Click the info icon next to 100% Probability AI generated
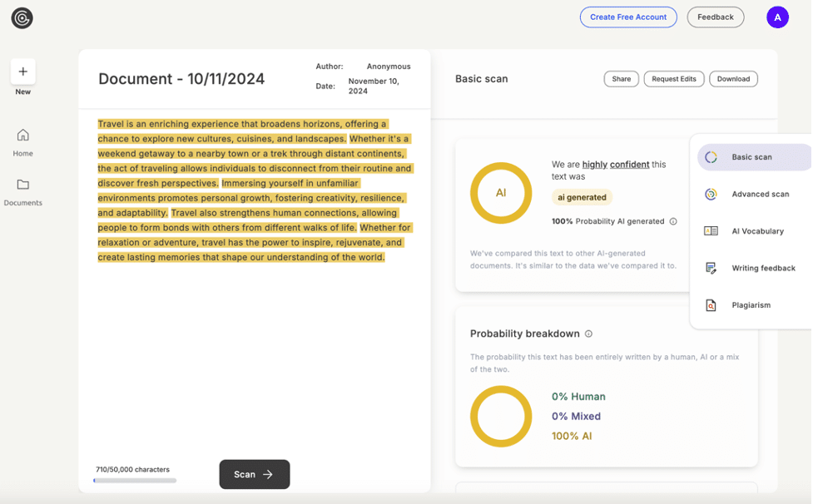 tap(675, 222)
